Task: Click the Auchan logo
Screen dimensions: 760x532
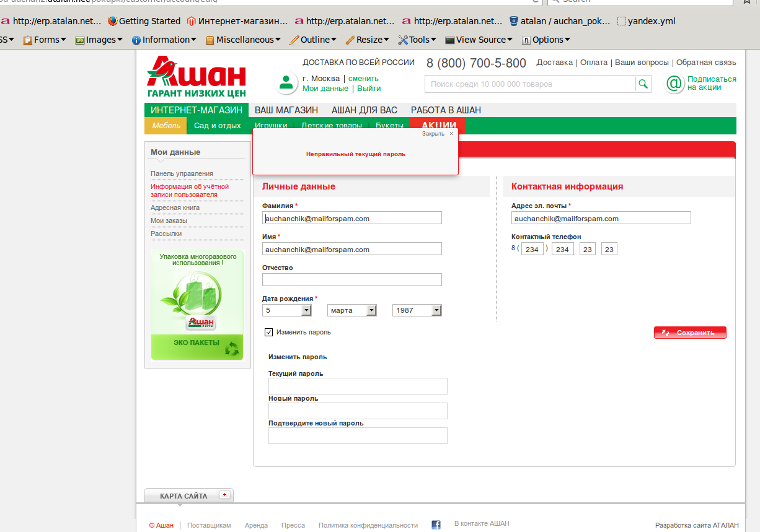Action: coord(197,77)
